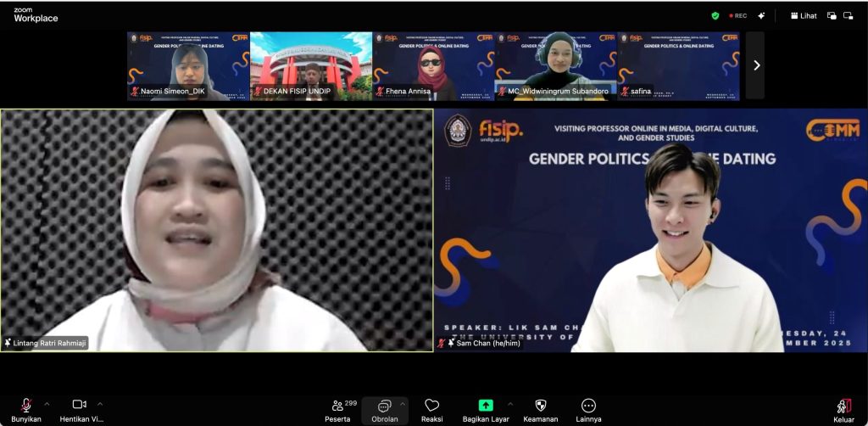Click the Obrolan chat icon
The height and width of the screenshot is (426, 868).
[x=384, y=406]
